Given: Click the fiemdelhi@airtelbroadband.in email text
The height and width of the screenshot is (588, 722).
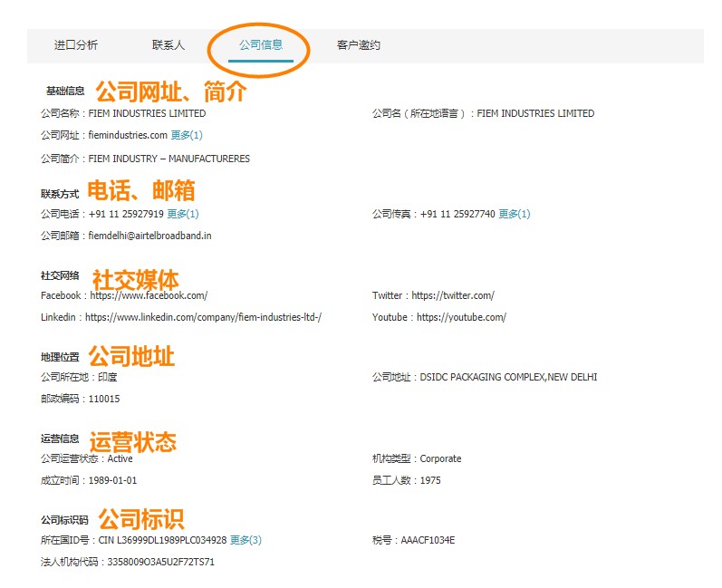Looking at the screenshot, I should 149,236.
